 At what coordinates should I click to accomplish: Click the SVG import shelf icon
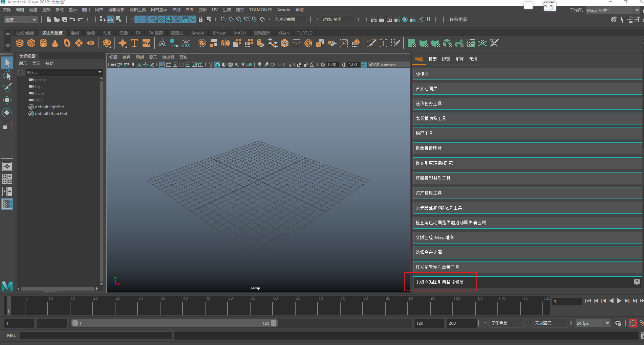coord(146,43)
